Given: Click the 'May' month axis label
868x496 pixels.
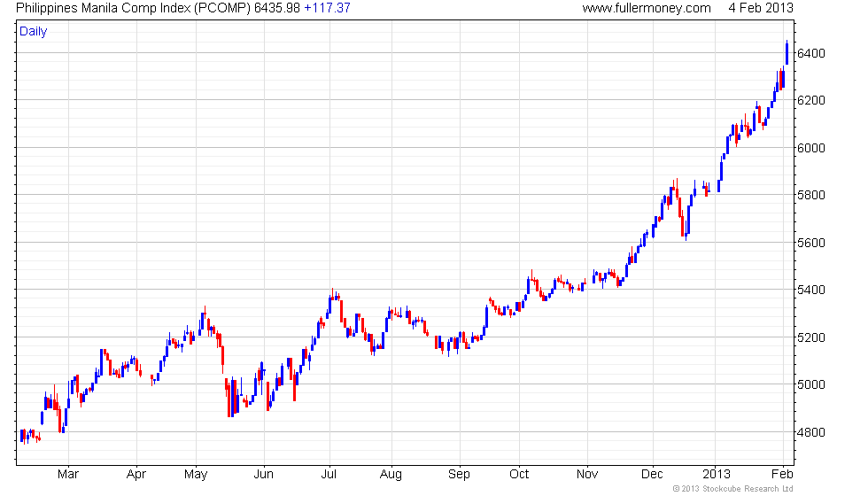Looking at the screenshot, I should [196, 475].
